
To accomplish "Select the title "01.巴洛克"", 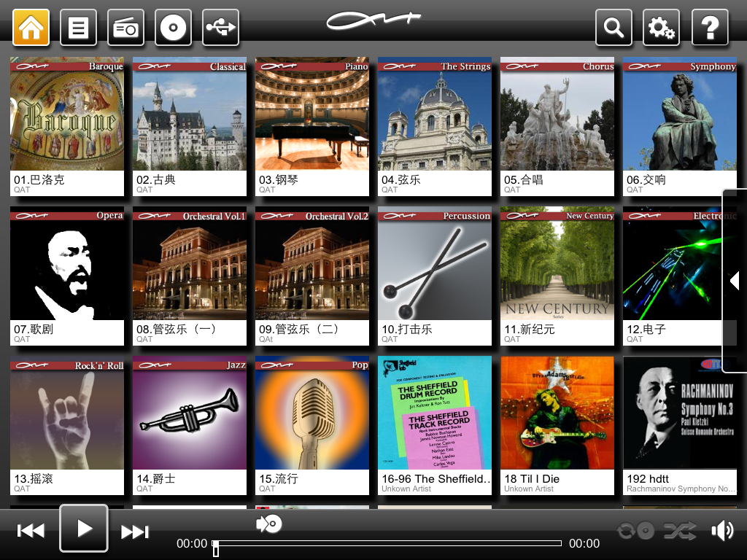I will tap(39, 179).
